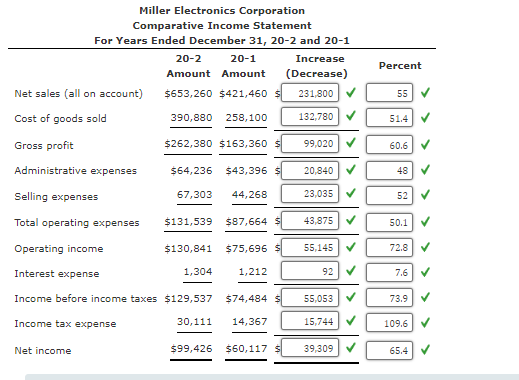The image size is (519, 380).
Task: Focus Administrative expenses percent field 48
Action: coord(389,170)
